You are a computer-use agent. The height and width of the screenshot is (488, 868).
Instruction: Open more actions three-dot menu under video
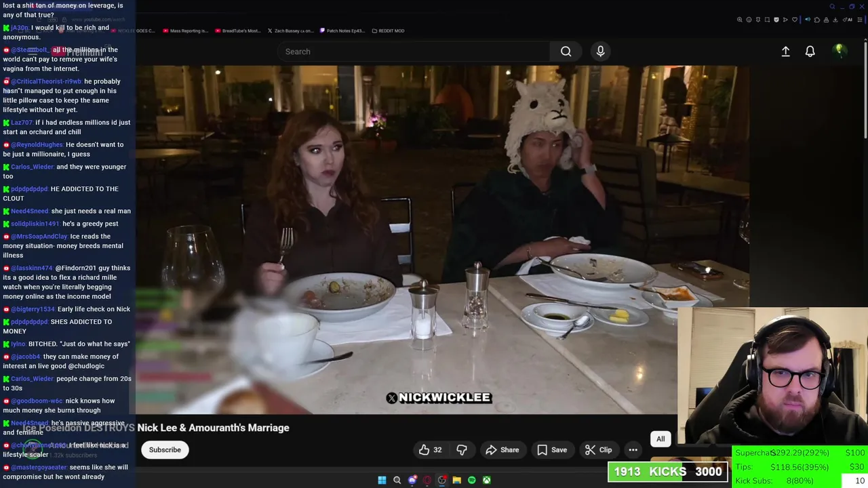tap(633, 450)
